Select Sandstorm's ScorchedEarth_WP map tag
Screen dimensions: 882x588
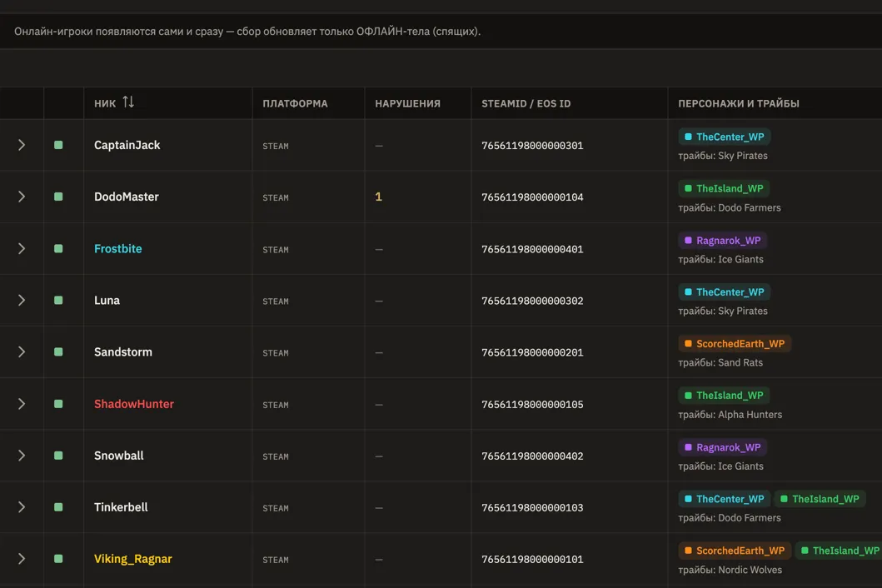pyautogui.click(x=735, y=344)
